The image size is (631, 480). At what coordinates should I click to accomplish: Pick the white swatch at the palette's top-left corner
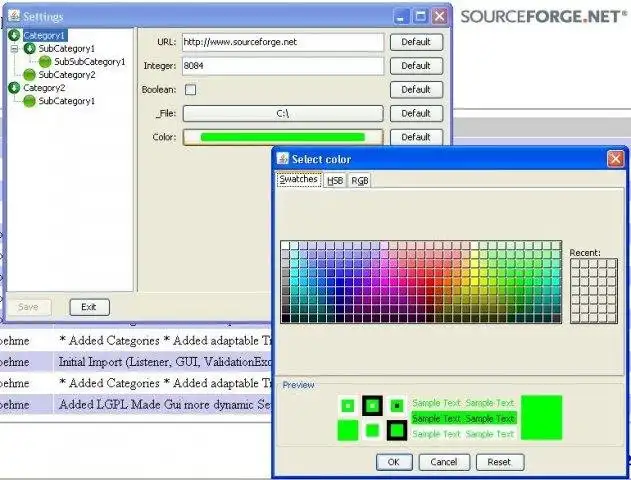click(285, 245)
